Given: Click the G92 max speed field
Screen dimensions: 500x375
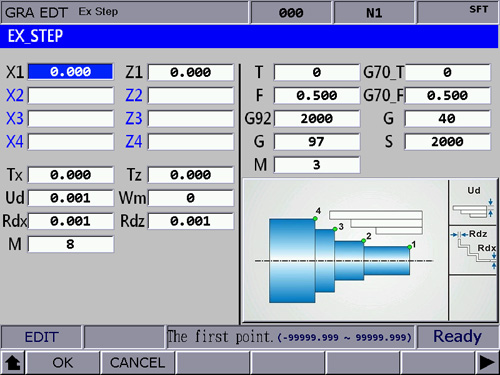Looking at the screenshot, I should click(x=317, y=119).
